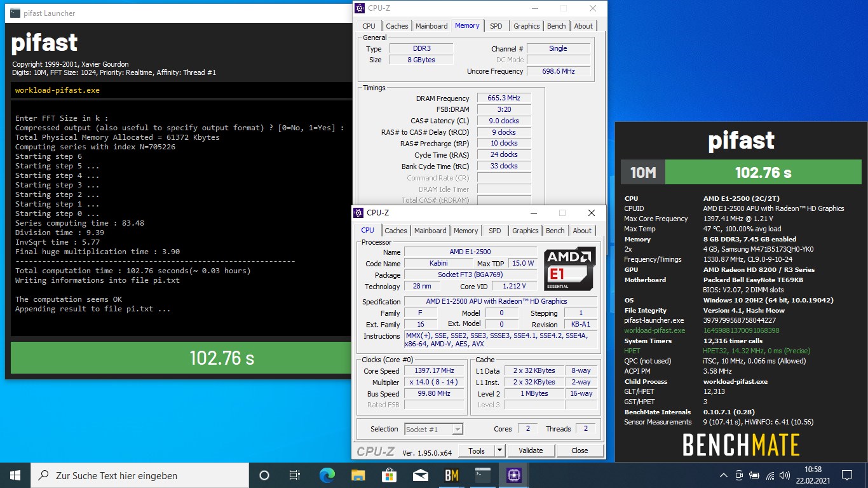Open Caches tab in lower CPU-Z window
868x488 pixels.
(396, 231)
